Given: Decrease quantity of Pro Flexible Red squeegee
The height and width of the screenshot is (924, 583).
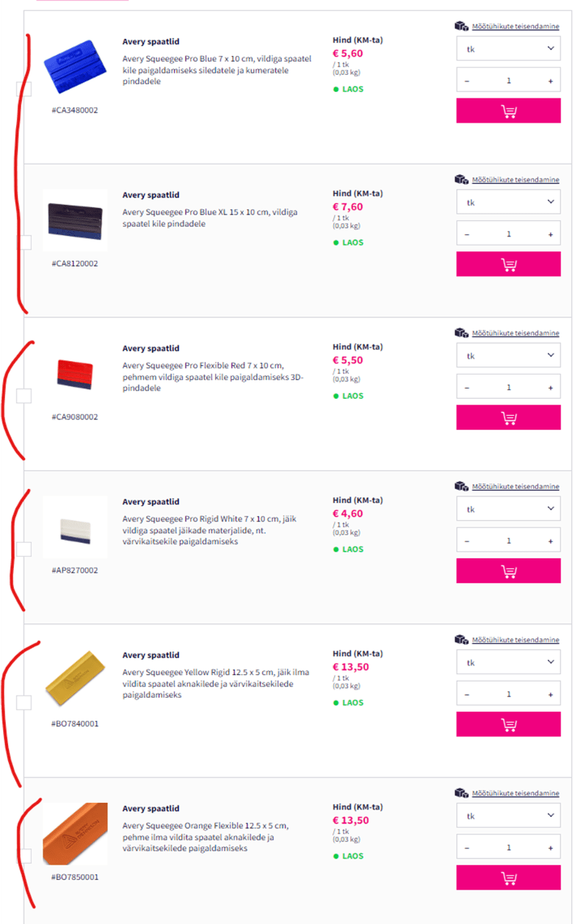Looking at the screenshot, I should point(467,388).
